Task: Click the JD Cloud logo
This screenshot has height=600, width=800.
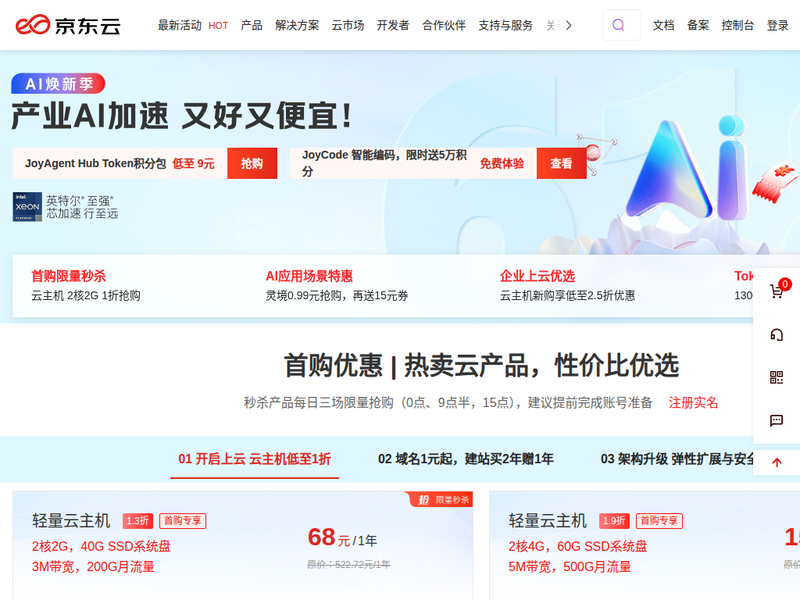Action: [x=68, y=25]
